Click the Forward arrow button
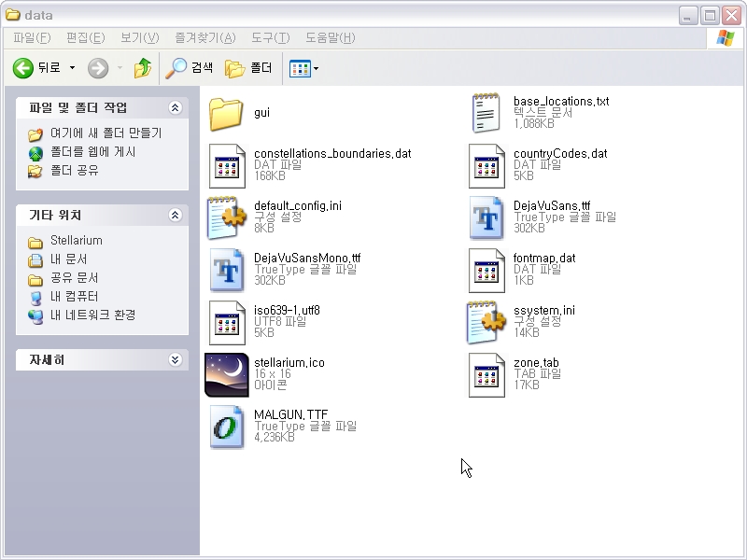 coord(98,68)
